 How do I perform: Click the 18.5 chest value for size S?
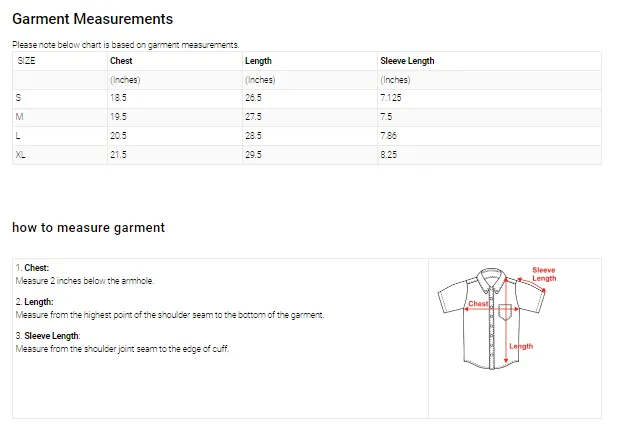[118, 98]
